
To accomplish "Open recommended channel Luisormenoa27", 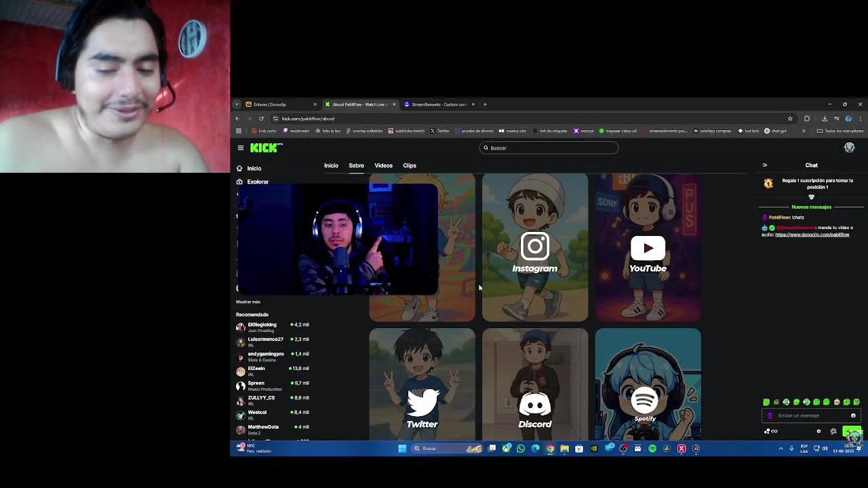I will [x=273, y=342].
